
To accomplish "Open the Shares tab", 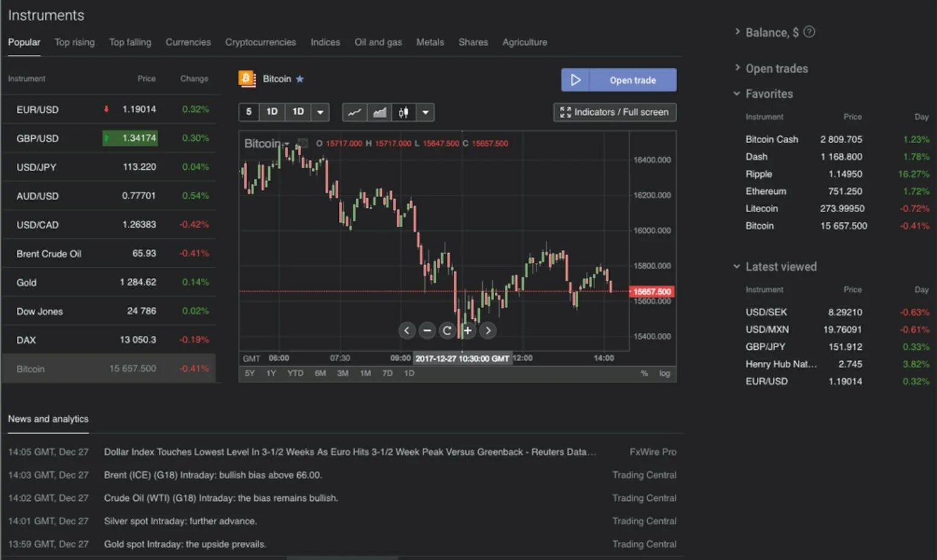I will click(x=473, y=42).
